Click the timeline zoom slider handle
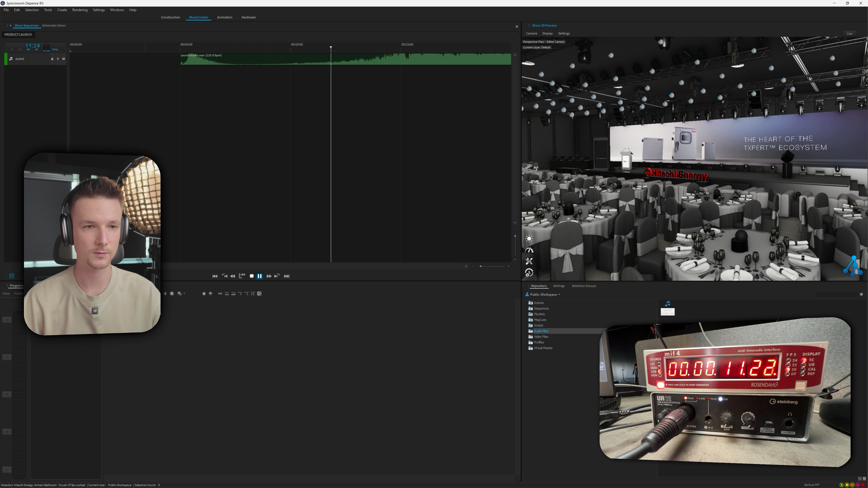 [481, 266]
